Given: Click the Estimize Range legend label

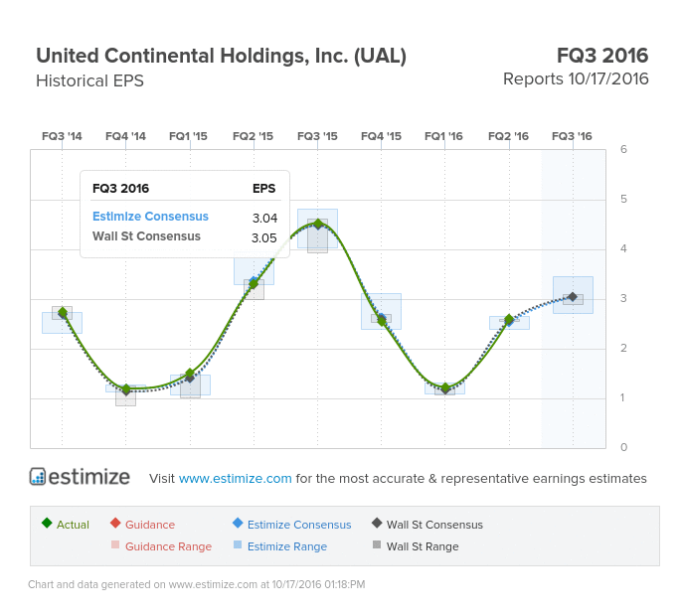Looking at the screenshot, I should point(287,546).
